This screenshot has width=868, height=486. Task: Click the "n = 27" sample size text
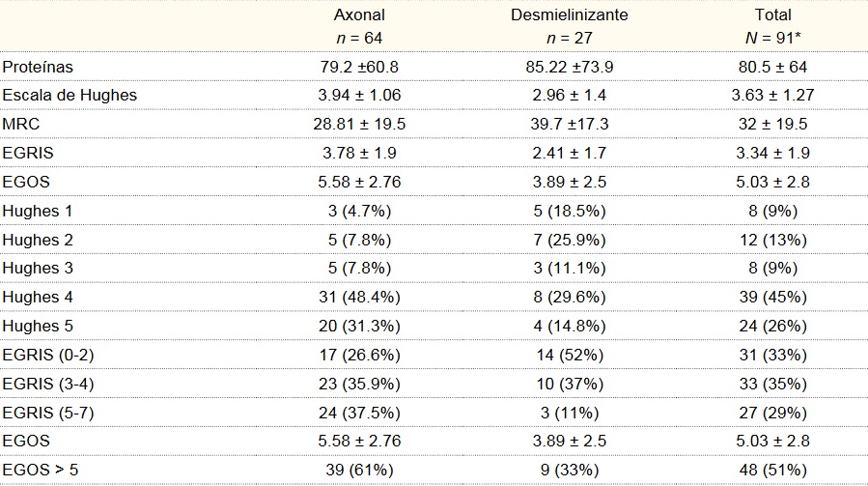click(x=570, y=37)
